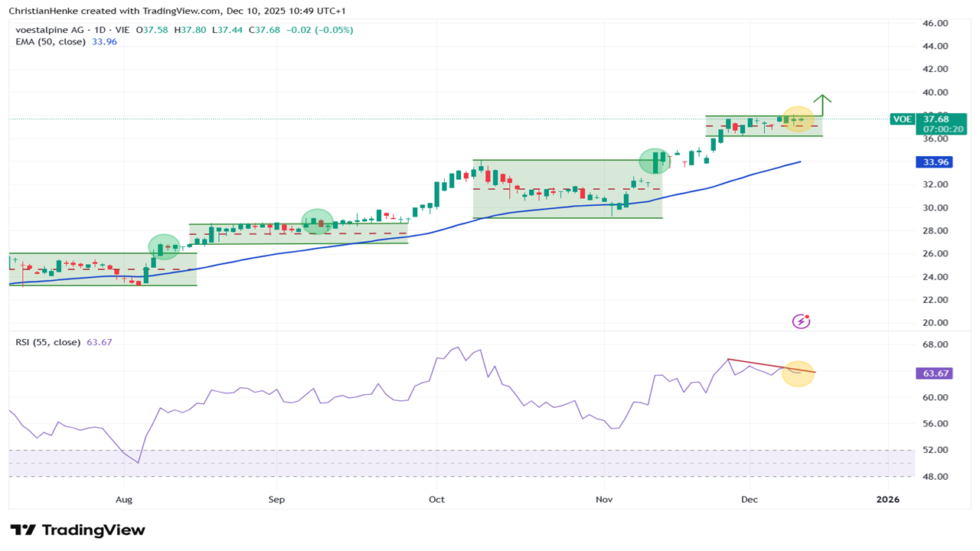This screenshot has height=551, width=980.
Task: Click the yellow highlight circle on price candles
Action: point(798,119)
